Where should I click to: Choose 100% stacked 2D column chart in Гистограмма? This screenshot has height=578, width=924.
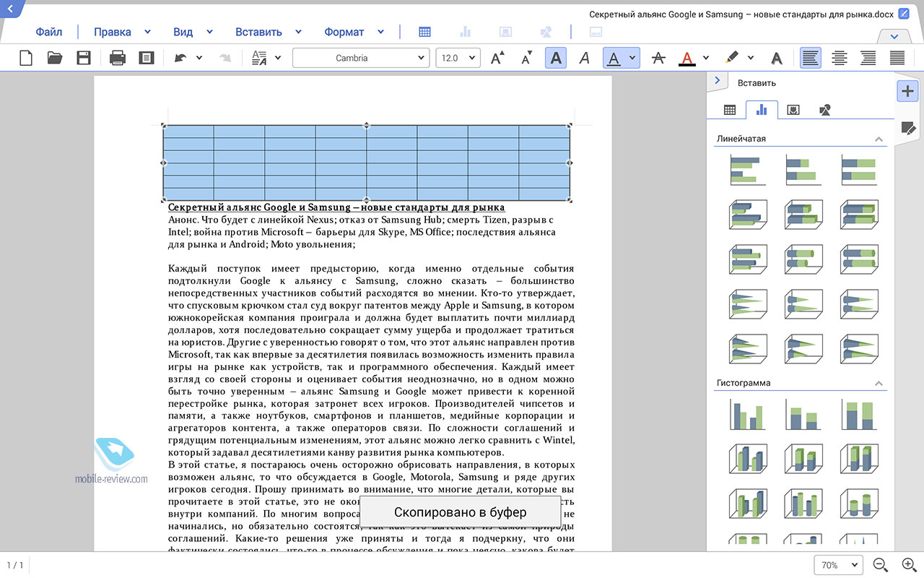pyautogui.click(x=859, y=415)
